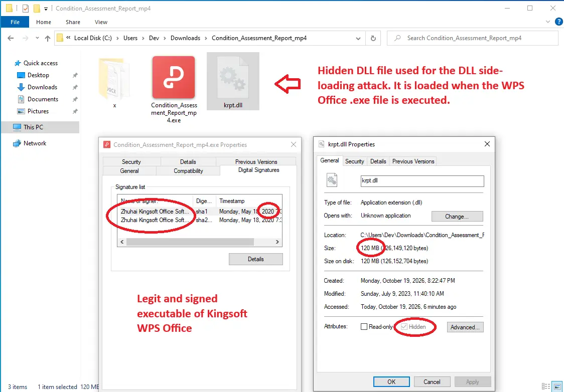Unpin the Desktop pin icon

click(x=75, y=76)
